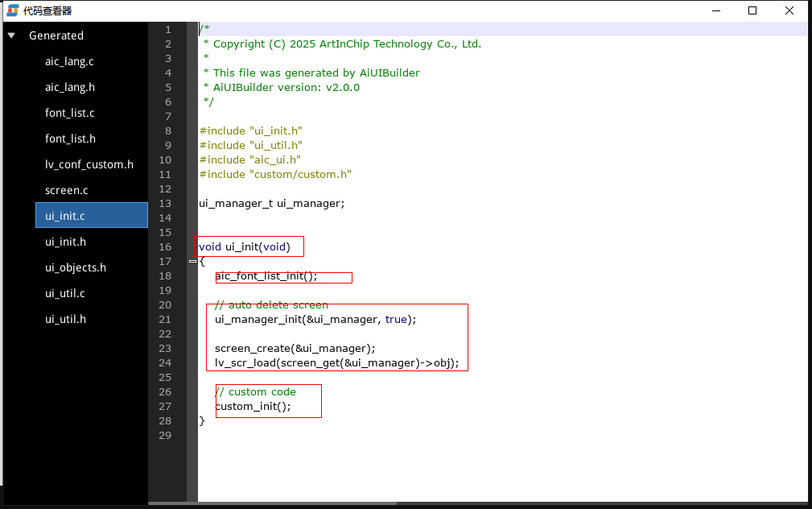
Task: Collapse the ui_init function fold marker
Action: [x=192, y=261]
